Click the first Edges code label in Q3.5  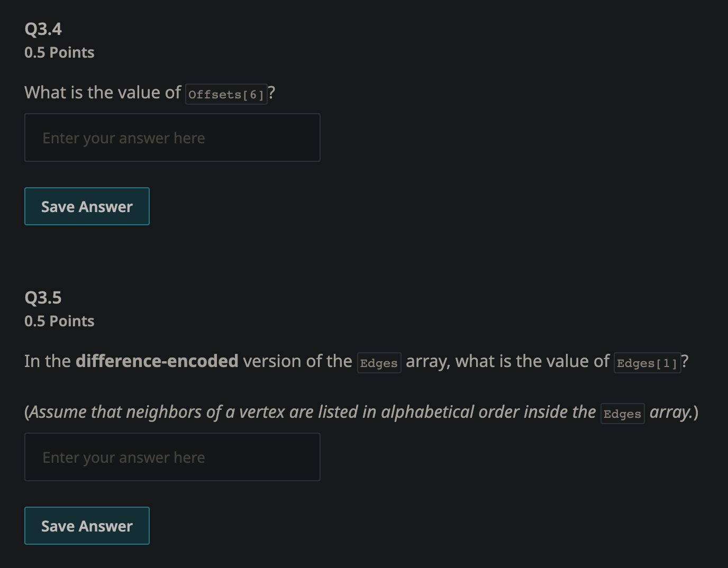click(x=379, y=363)
